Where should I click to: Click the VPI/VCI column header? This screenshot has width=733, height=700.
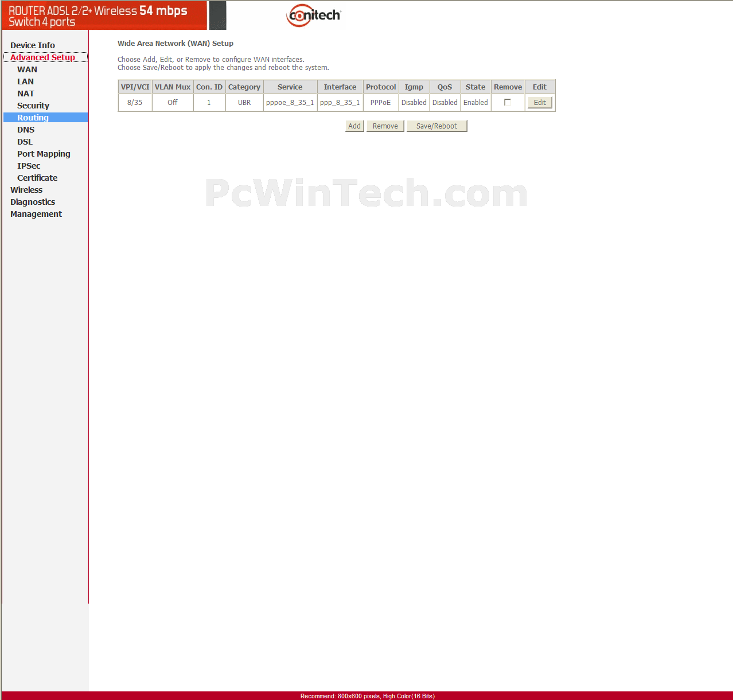pyautogui.click(x=135, y=87)
